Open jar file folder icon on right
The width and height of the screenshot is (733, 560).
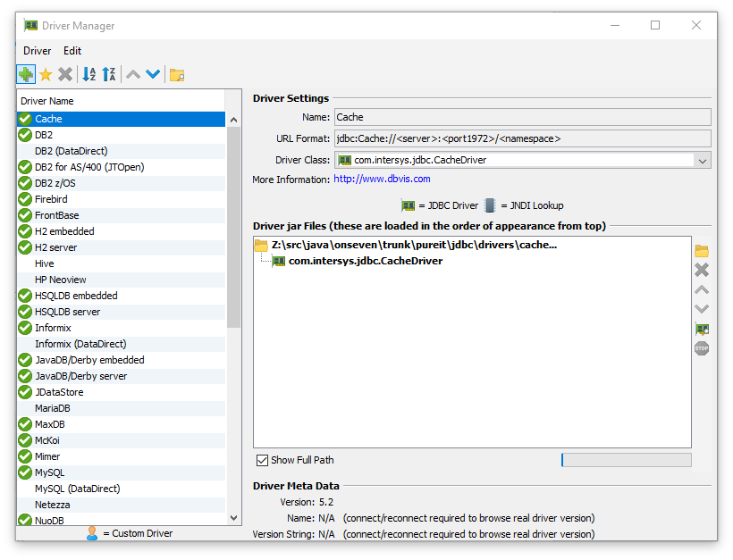[702, 251]
